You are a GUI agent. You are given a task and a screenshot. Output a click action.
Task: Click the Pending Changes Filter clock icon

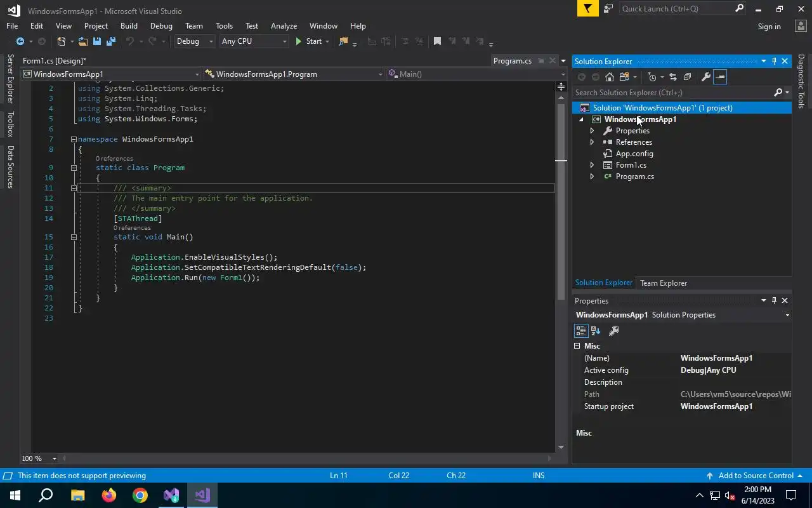click(652, 77)
